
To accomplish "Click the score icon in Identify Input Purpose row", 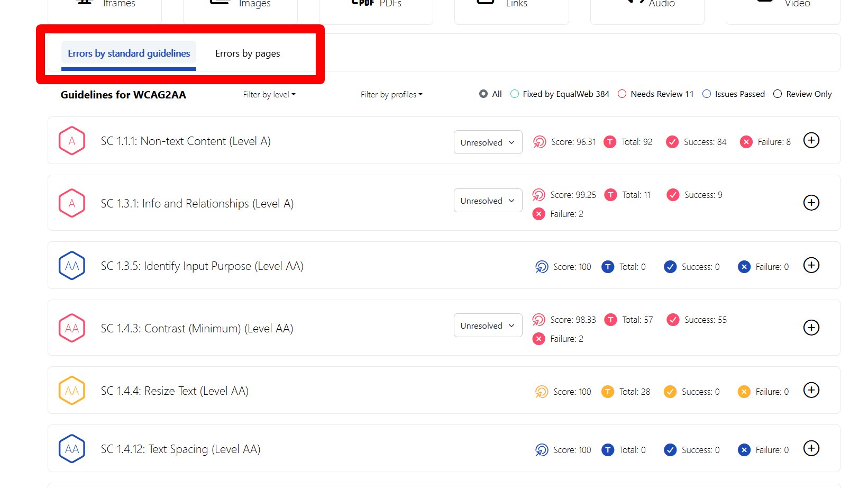I will coord(542,267).
